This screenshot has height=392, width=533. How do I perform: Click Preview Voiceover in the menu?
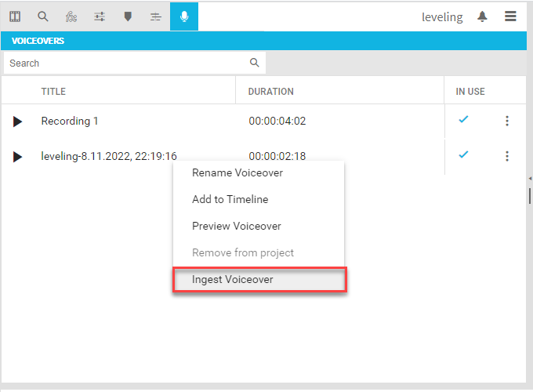(x=237, y=227)
